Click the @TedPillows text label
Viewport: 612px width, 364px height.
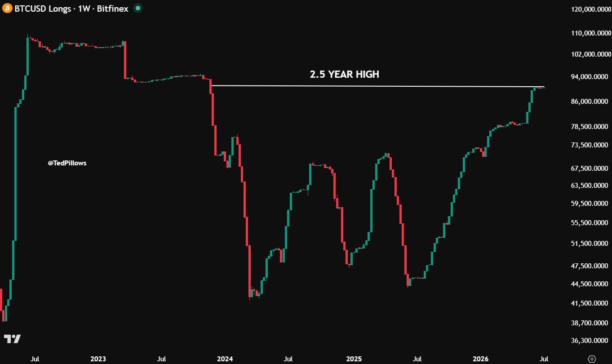(x=67, y=163)
